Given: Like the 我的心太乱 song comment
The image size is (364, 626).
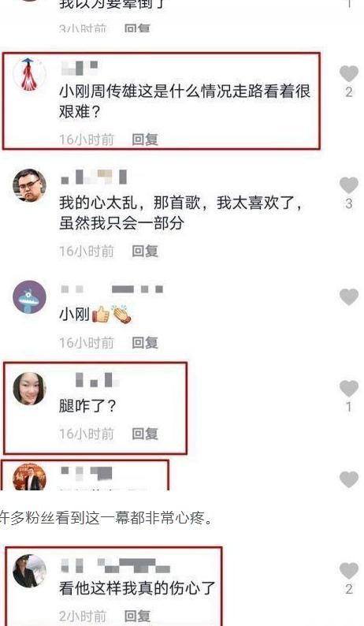Looking at the screenshot, I should 349,185.
